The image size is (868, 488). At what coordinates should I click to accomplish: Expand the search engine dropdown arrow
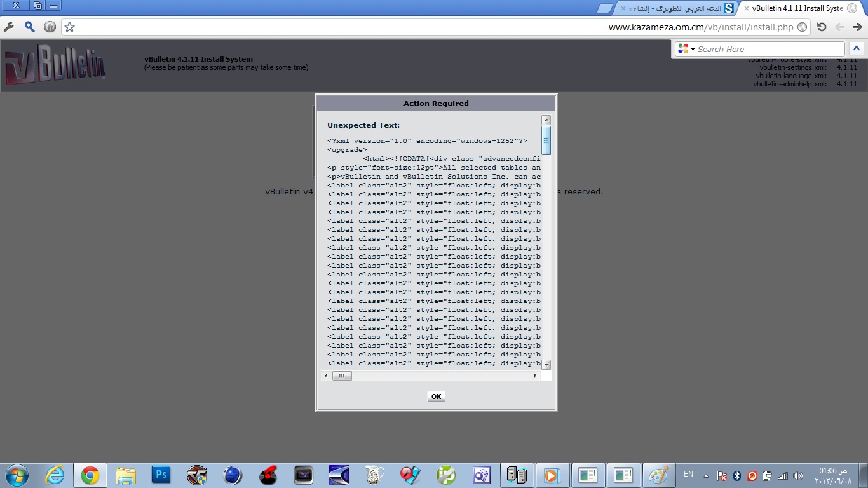click(x=693, y=49)
